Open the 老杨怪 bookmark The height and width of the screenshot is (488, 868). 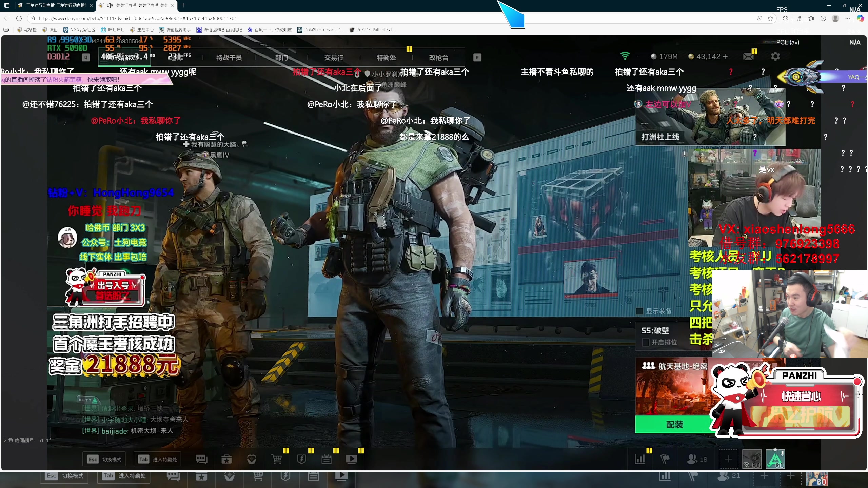27,30
